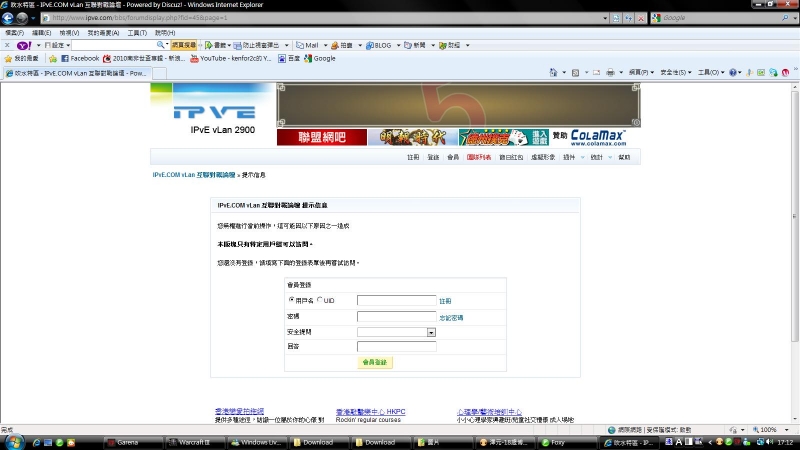Click the Internet Explorer quick launch icon

[x=36, y=442]
